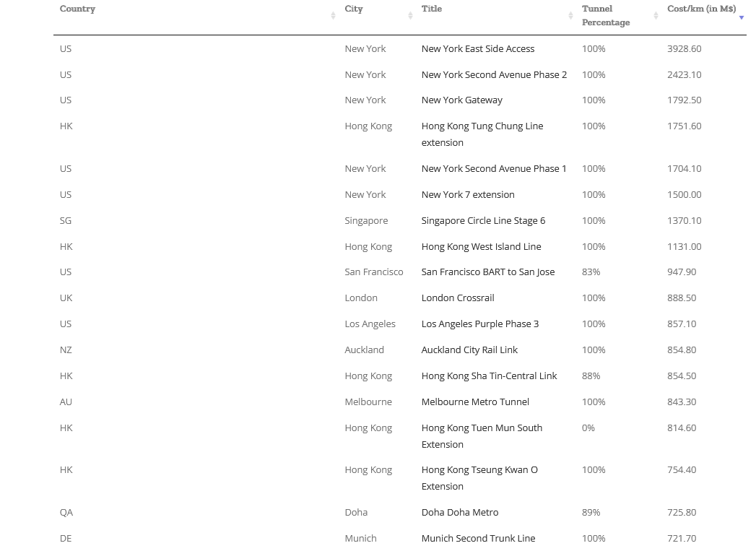Select Singapore Circle Line Stage 6 entry

click(483, 221)
